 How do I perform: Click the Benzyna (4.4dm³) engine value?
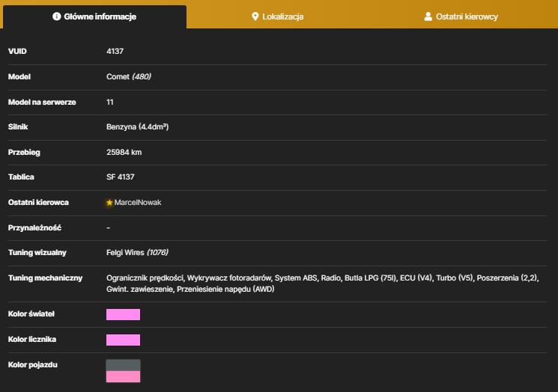click(x=137, y=127)
